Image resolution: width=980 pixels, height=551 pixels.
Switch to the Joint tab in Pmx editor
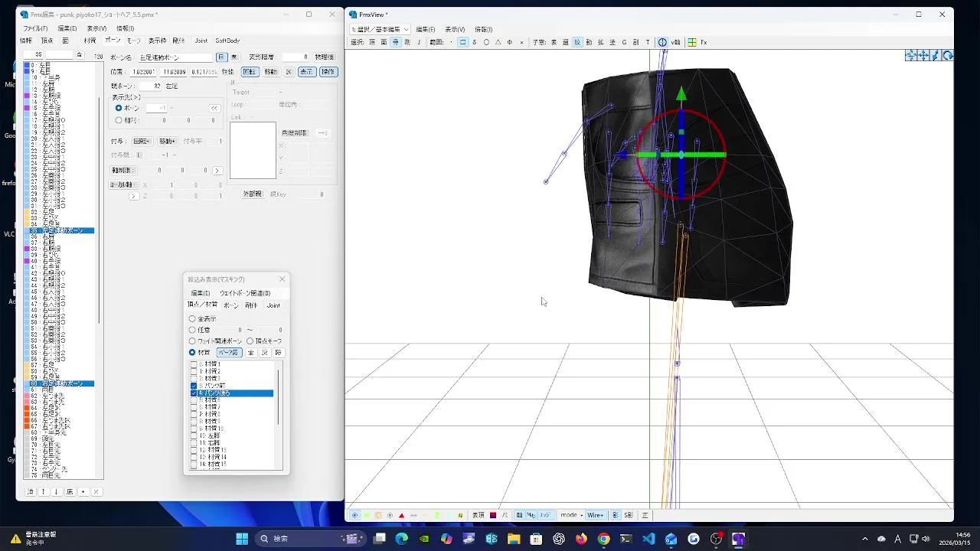201,41
